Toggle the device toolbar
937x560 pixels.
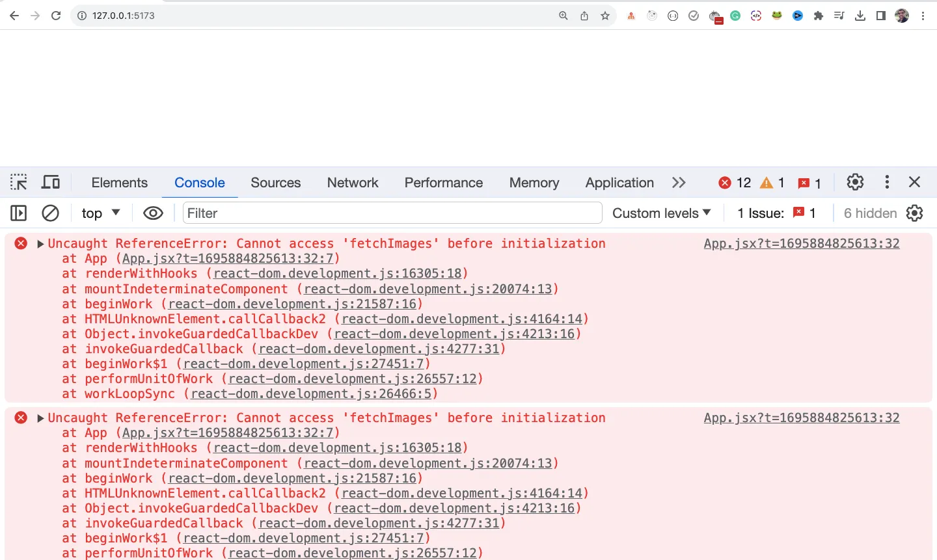51,182
